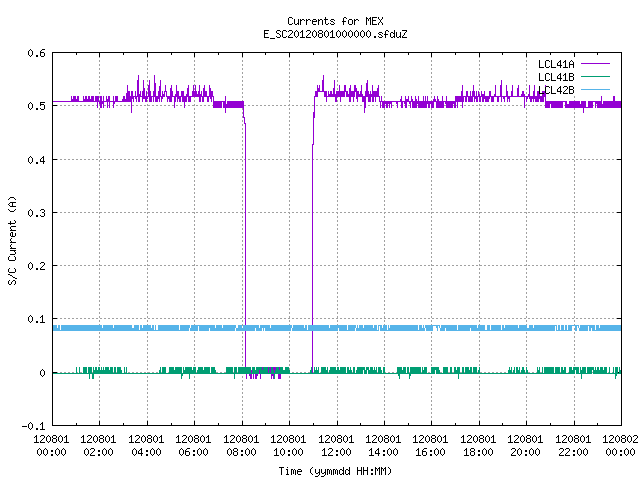640x480 pixels.
Task: Click the 120801 14:00 x-axis tick label
Action: pos(383,445)
